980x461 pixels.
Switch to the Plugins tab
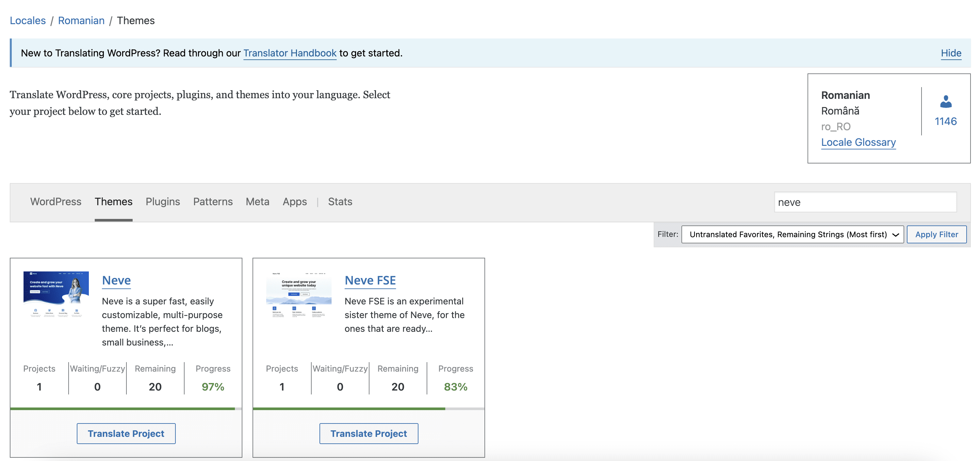click(x=162, y=201)
